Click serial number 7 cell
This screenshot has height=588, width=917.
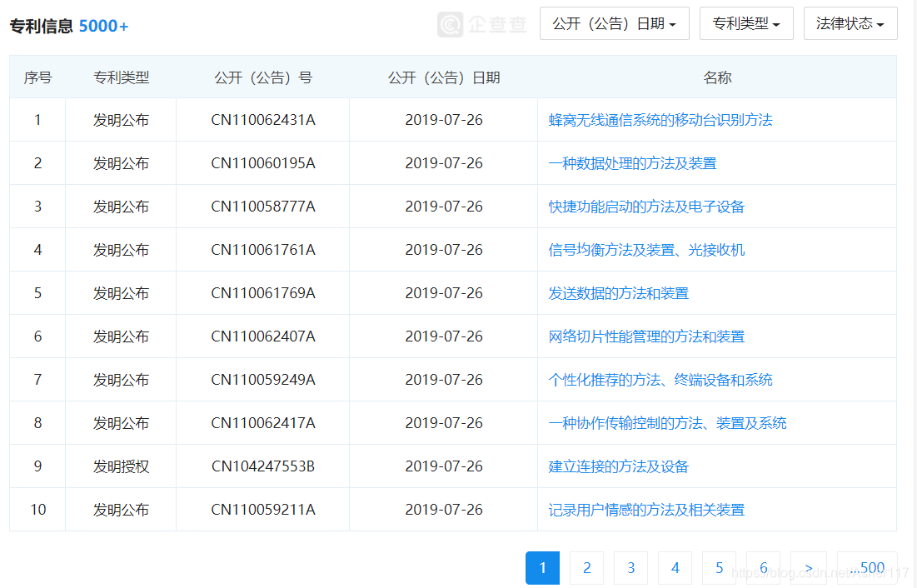[37, 380]
